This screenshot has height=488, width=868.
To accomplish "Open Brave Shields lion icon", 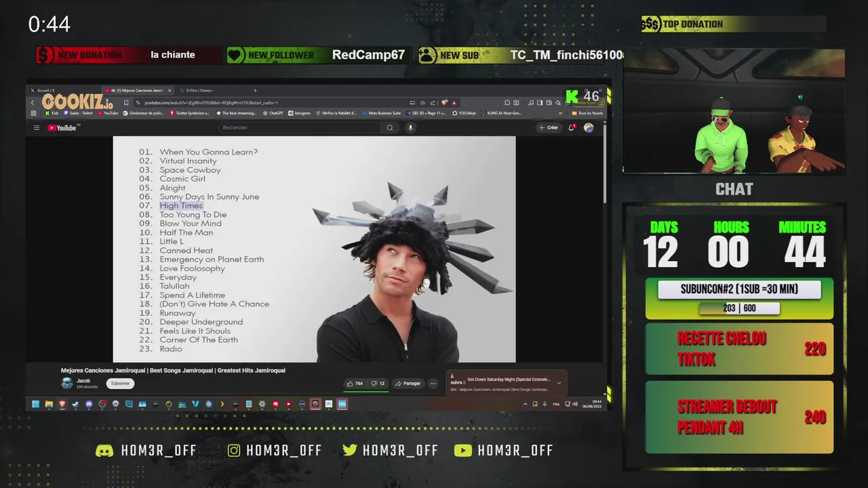I will tap(446, 102).
